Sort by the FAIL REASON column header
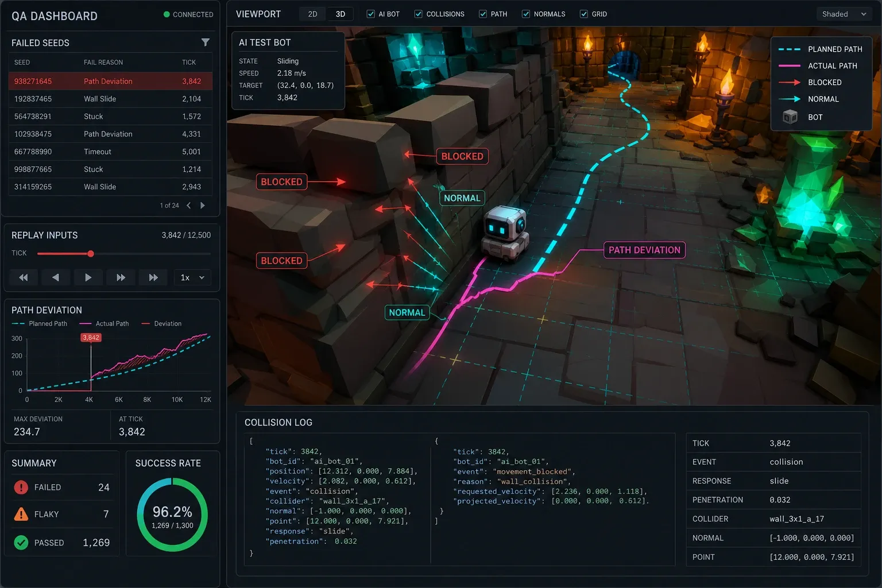The width and height of the screenshot is (882, 588). tap(103, 62)
